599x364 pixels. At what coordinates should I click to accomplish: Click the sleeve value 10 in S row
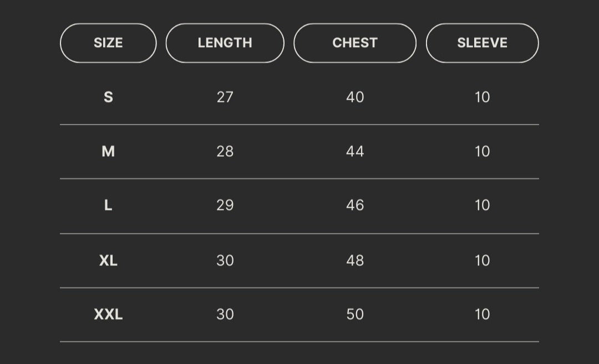point(483,97)
